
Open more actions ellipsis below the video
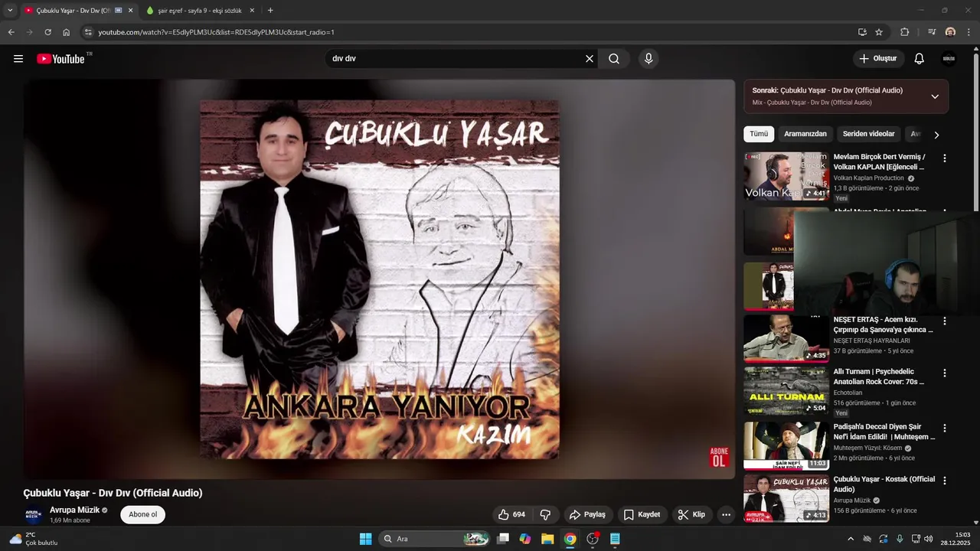726,515
